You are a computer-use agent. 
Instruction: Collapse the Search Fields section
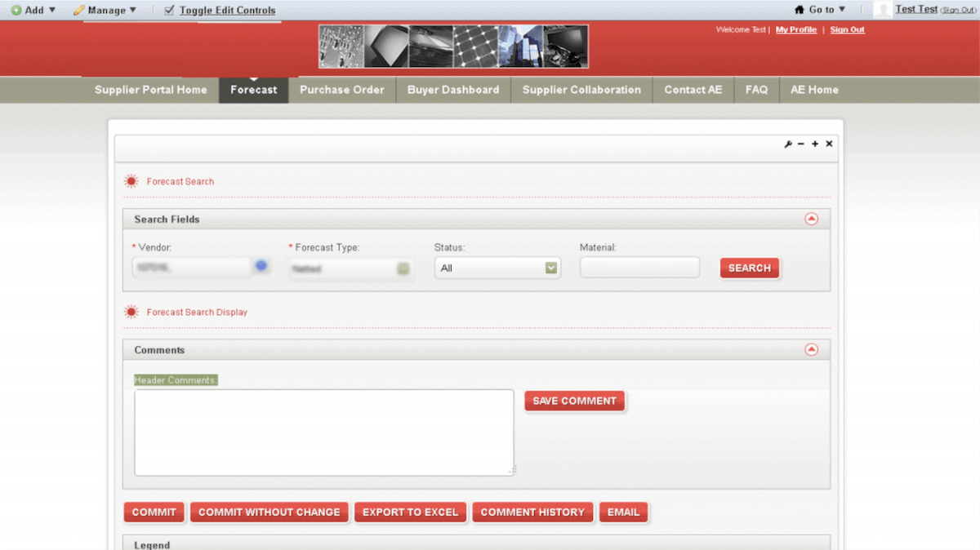pyautogui.click(x=811, y=219)
